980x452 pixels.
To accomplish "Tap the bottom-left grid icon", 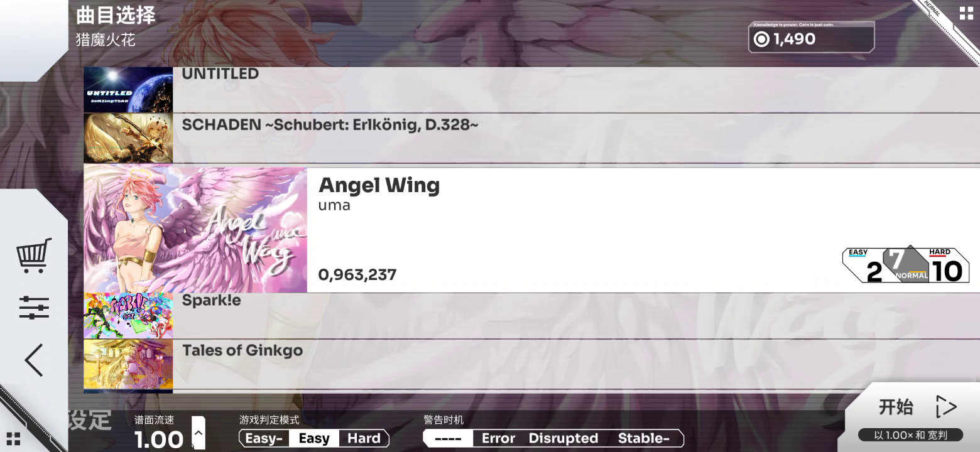I will point(13,438).
